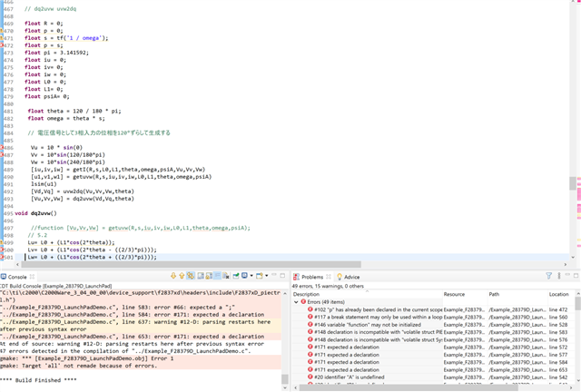The width and height of the screenshot is (581, 392).
Task: Click Display Selected Console icon
Action: tap(244, 276)
